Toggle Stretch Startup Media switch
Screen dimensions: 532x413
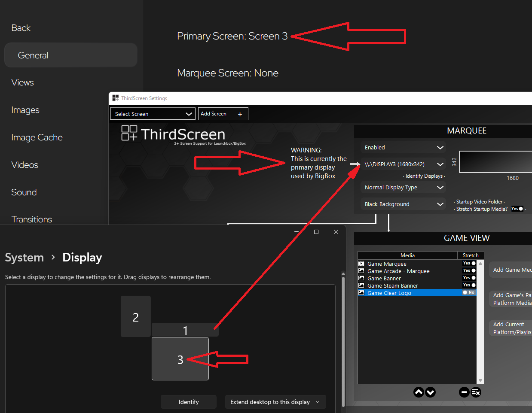click(517, 209)
